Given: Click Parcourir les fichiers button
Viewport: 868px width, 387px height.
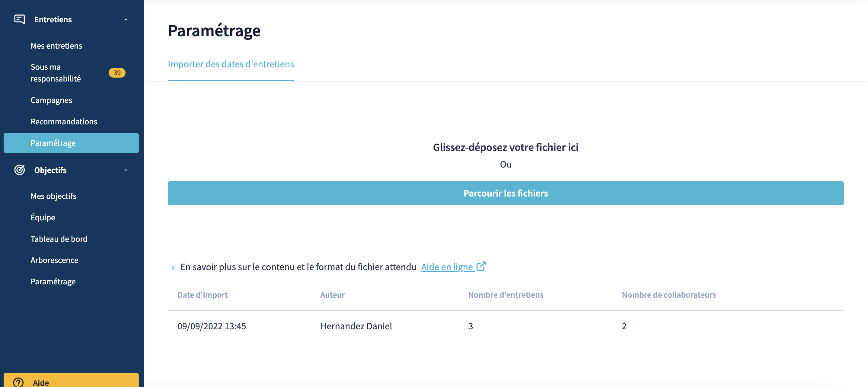Looking at the screenshot, I should [x=506, y=193].
